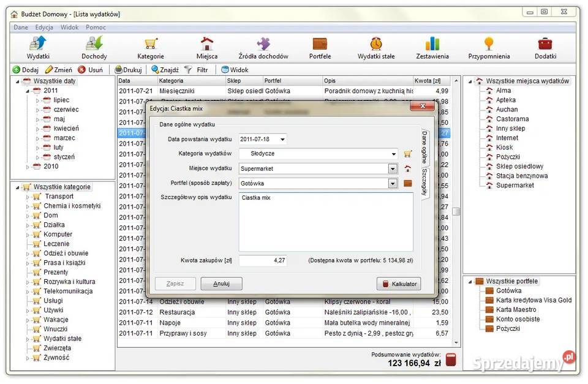Open the Kalkulator button in dialog
This screenshot has width=588, height=384.
(399, 284)
